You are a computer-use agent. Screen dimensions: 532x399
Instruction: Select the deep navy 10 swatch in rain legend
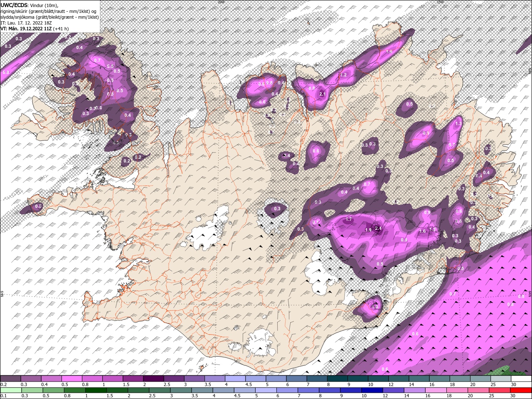tap(372, 390)
